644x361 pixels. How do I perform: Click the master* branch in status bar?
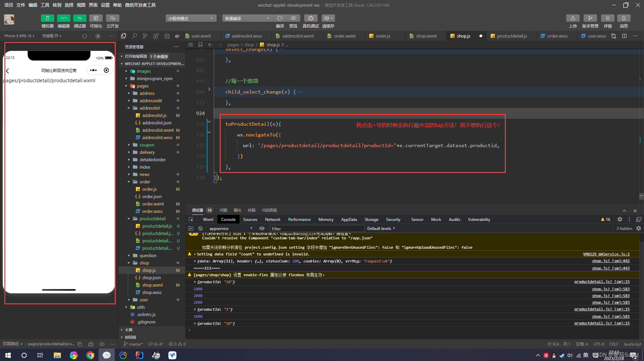point(133,344)
